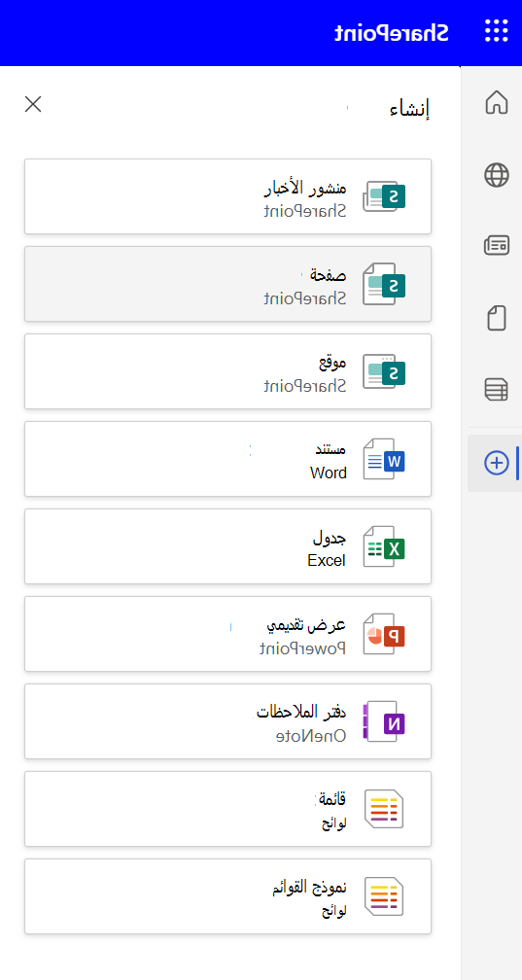Screen dimensions: 522x980
Task: Click the PowerPoint label text
Action: click(x=303, y=648)
